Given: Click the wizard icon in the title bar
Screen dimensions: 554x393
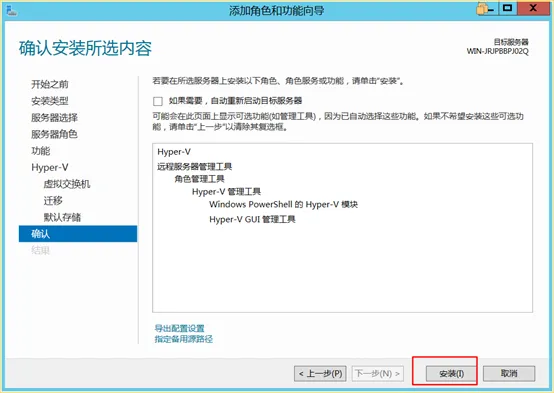Looking at the screenshot, I should click(11, 10).
